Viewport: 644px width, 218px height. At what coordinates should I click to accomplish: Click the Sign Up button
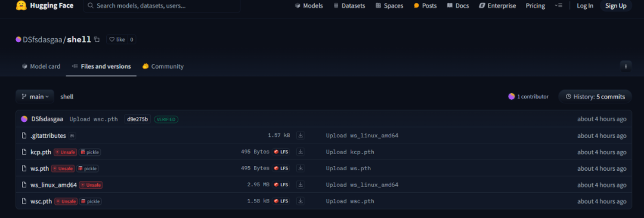(615, 6)
